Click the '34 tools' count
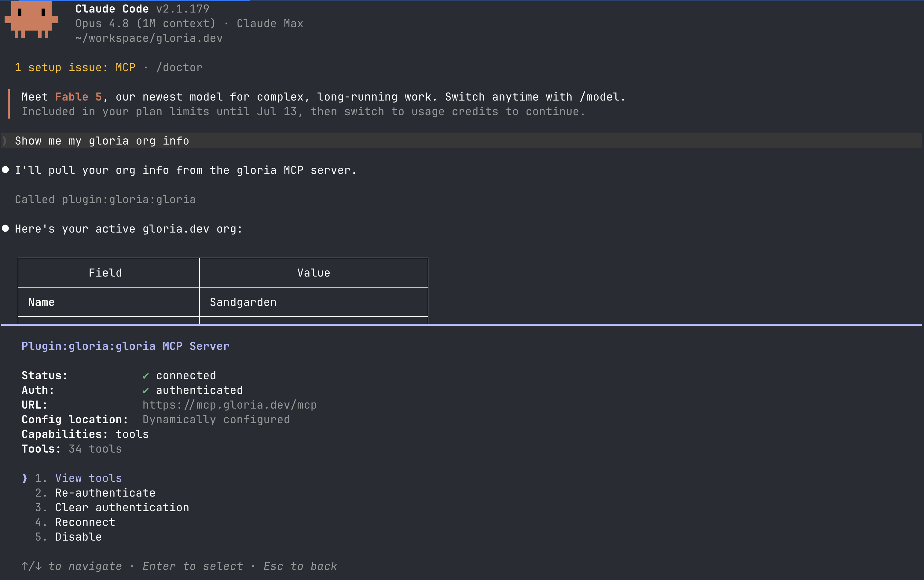This screenshot has height=580, width=924. click(95, 449)
